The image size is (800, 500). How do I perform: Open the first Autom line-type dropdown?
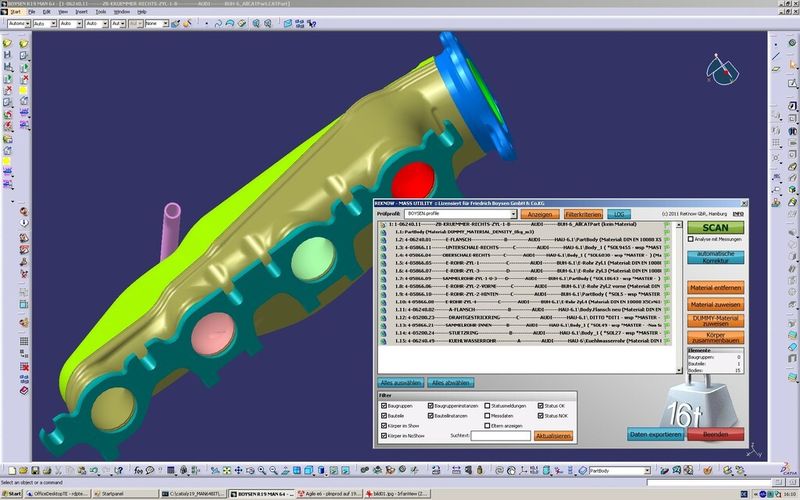point(27,23)
